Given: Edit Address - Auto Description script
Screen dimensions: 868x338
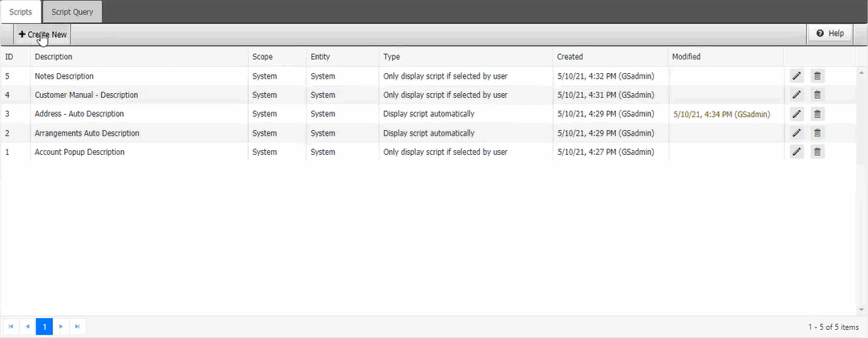Looking at the screenshot, I should point(797,114).
